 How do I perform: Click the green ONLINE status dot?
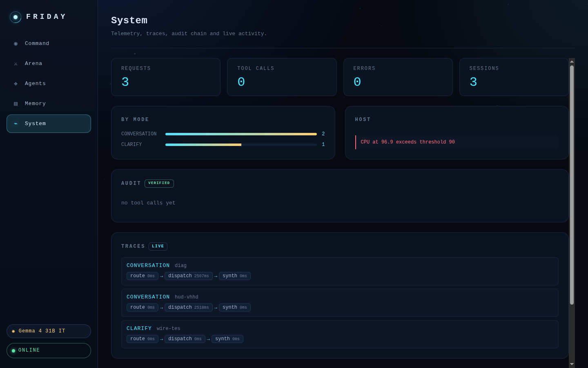pos(13,351)
